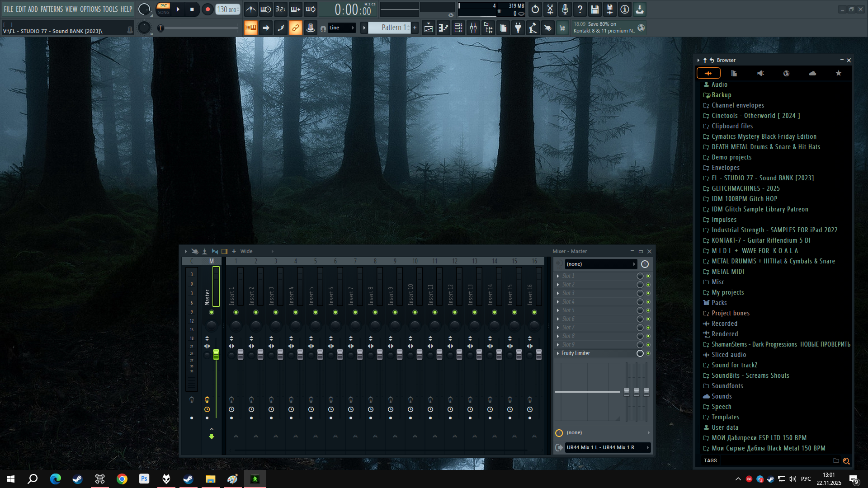This screenshot has width=868, height=488.
Task: Click the record button in transport
Action: tap(208, 9)
